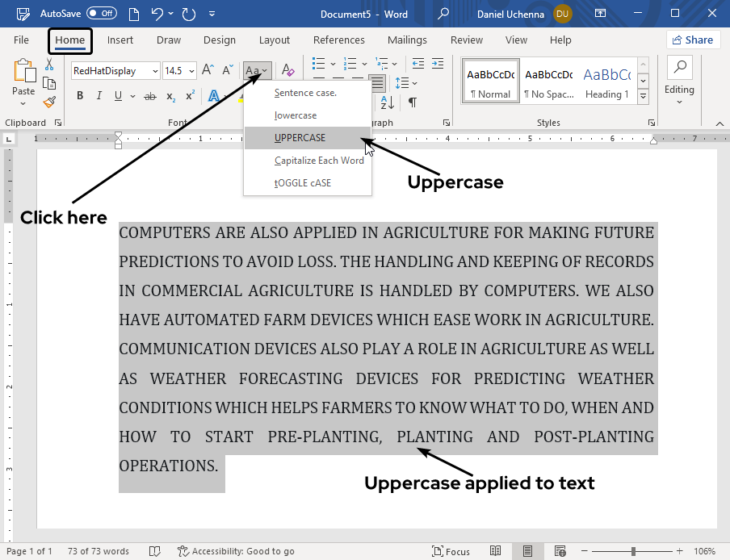730x560 pixels.
Task: Enable Web Layout view
Action: [x=560, y=551]
